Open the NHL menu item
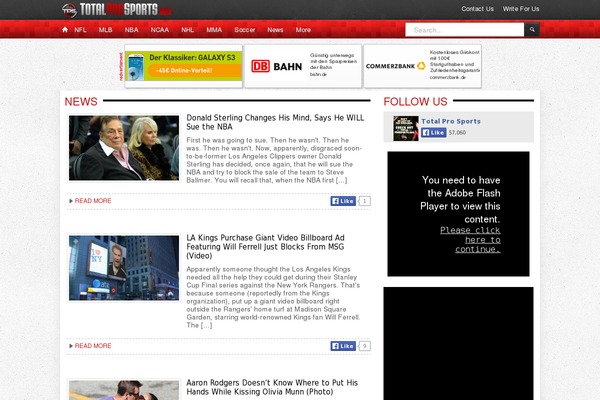 [188, 30]
